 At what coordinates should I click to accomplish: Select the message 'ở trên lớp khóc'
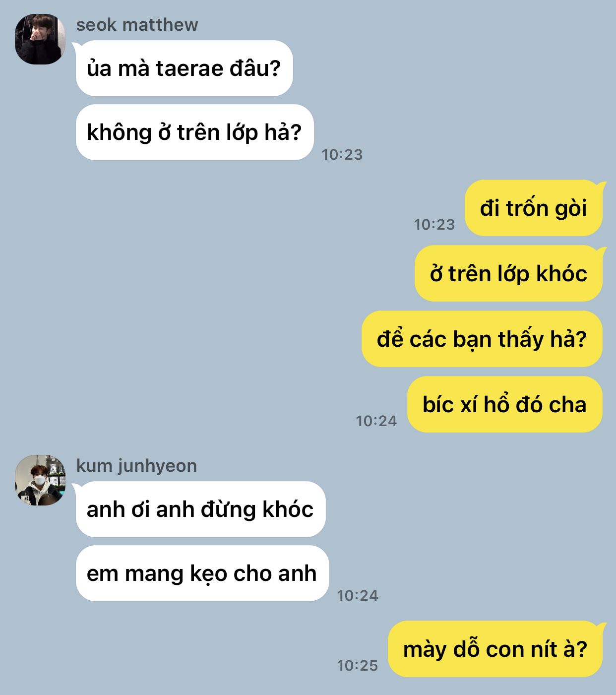509,274
